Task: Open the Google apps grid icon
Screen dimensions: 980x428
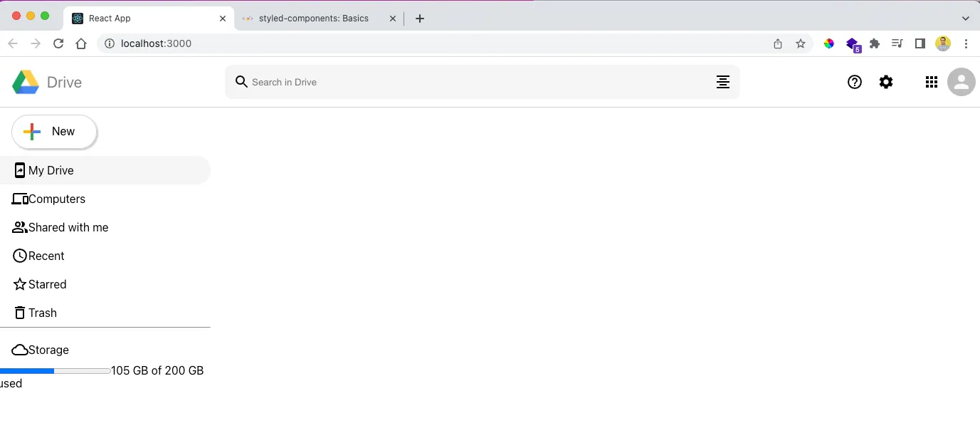Action: pos(932,82)
